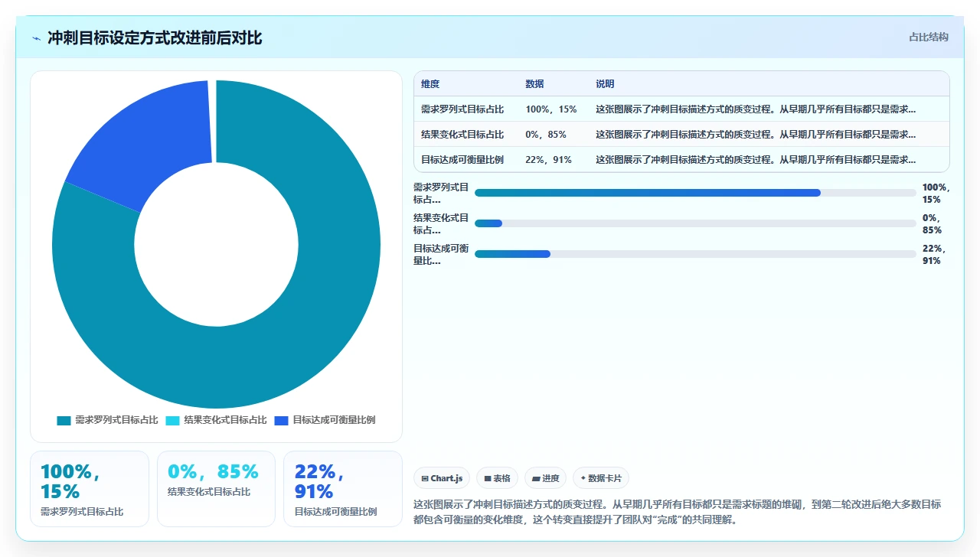Click table value 0%, 85%
This screenshot has width=980, height=557.
[546, 135]
